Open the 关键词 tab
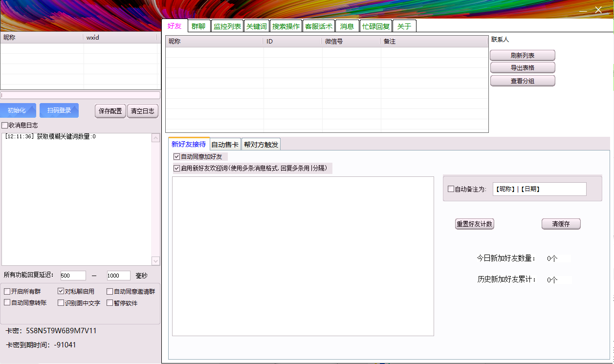The image size is (614, 364). (x=257, y=26)
